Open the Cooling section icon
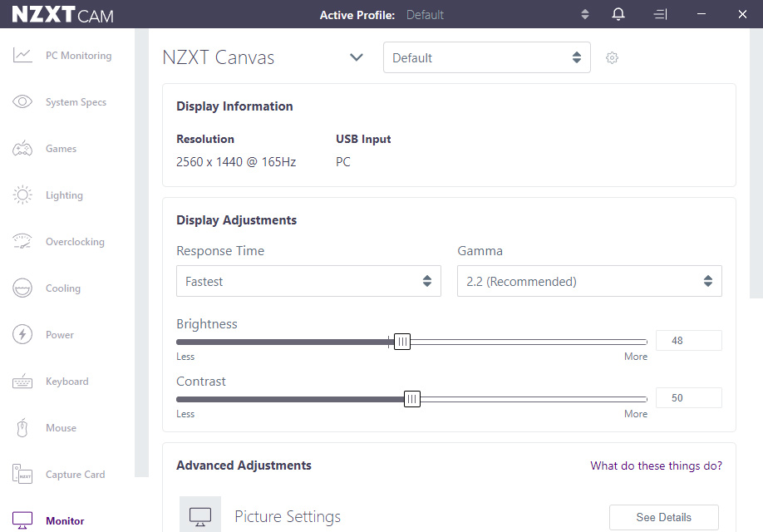This screenshot has width=763, height=532. [22, 288]
